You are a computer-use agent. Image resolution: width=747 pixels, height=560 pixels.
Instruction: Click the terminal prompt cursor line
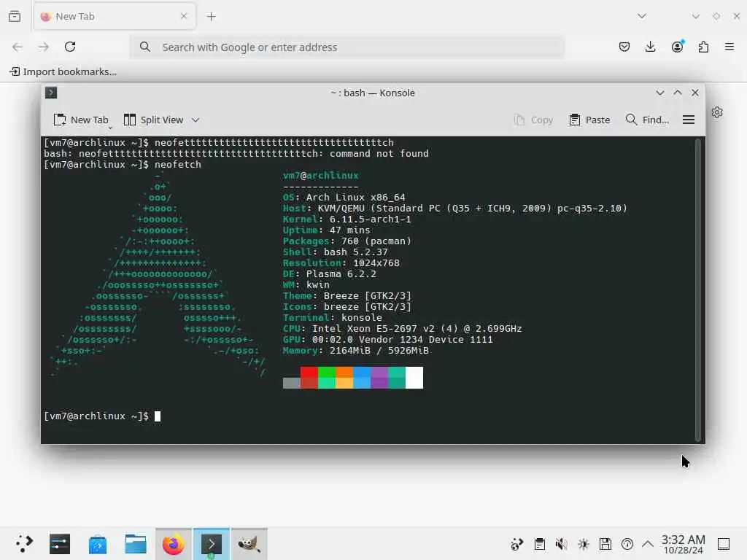102,416
